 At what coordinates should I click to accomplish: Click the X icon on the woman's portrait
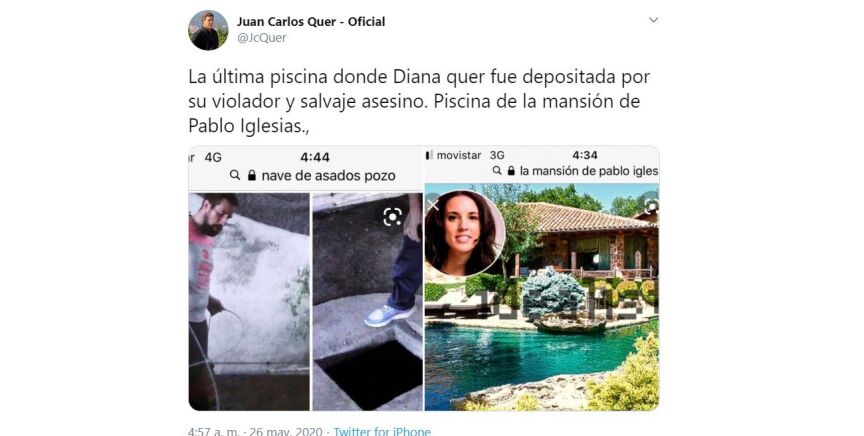coord(433,206)
